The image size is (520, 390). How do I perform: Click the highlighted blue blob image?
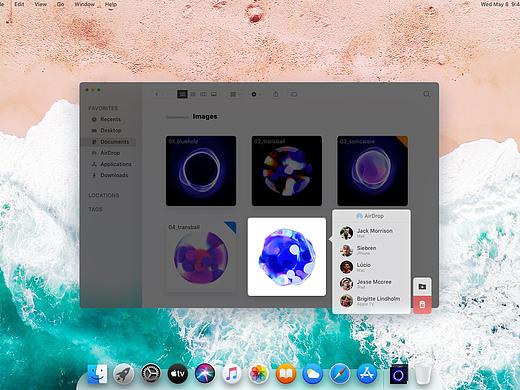click(287, 257)
